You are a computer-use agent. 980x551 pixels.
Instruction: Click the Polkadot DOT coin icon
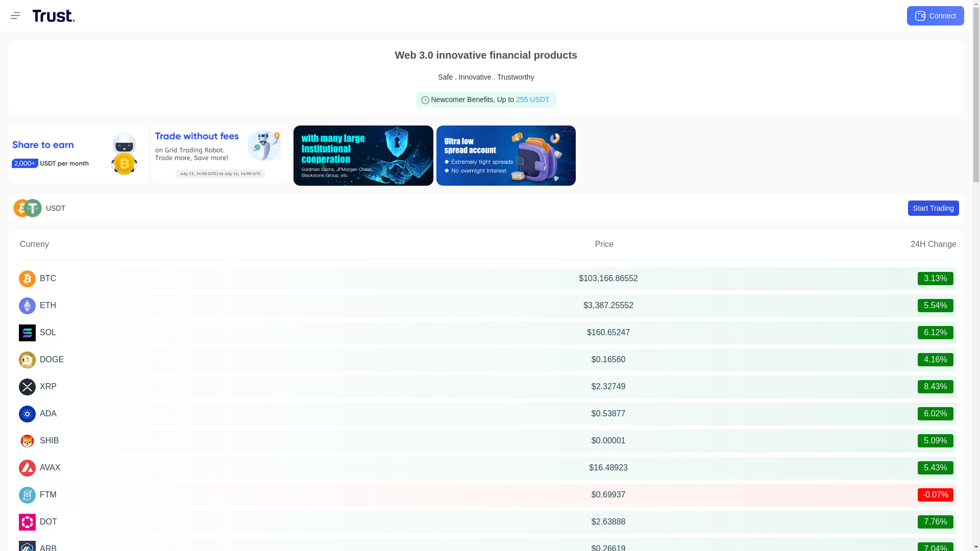pos(27,522)
